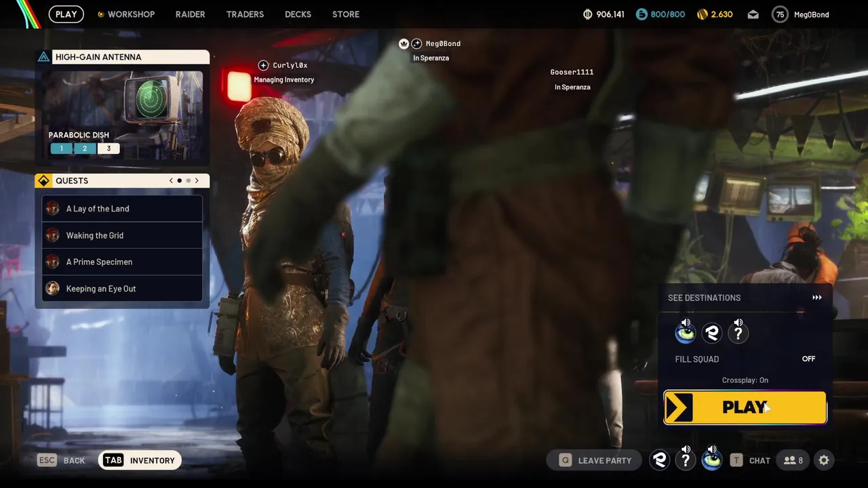Open settings gear icon

point(824,460)
